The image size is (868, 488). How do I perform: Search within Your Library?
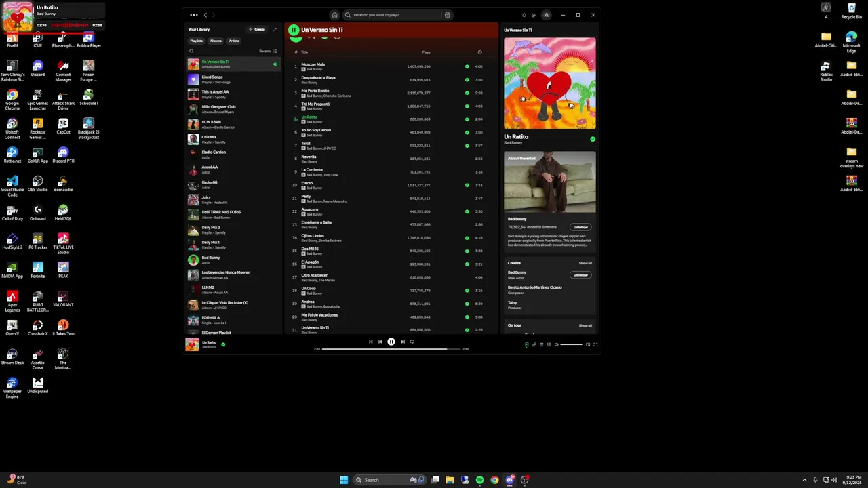[x=191, y=51]
